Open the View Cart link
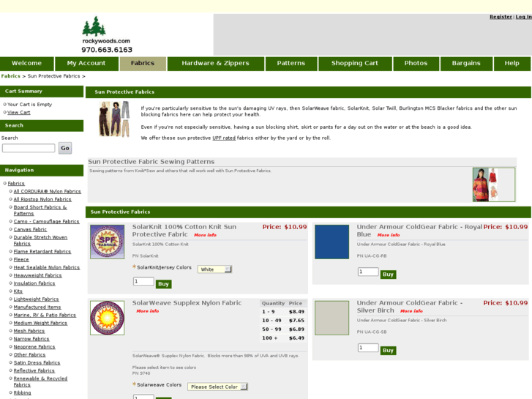This screenshot has height=399, width=532. tap(19, 113)
